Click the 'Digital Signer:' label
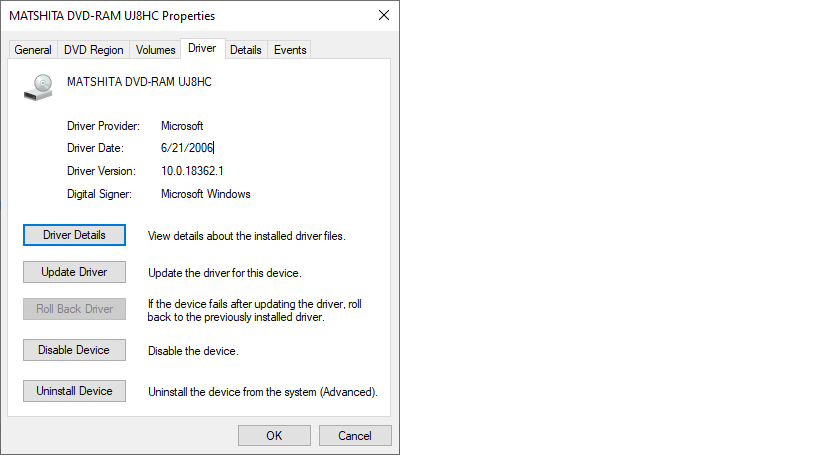The width and height of the screenshot is (819, 460). [x=99, y=194]
